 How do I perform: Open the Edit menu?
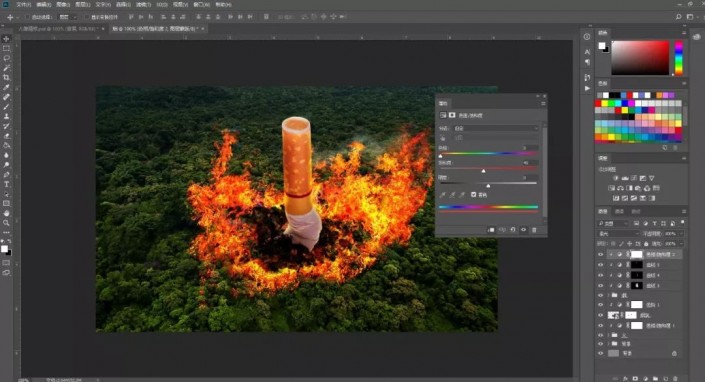pos(44,4)
